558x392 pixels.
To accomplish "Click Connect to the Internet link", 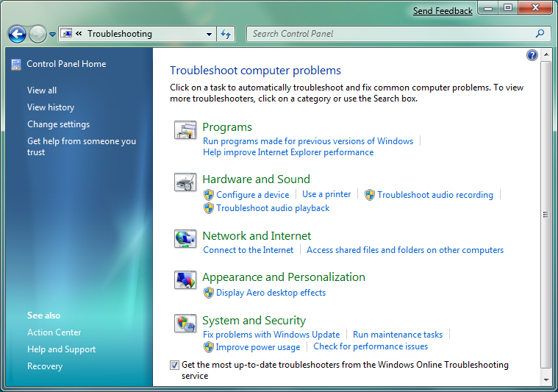I will [x=248, y=250].
